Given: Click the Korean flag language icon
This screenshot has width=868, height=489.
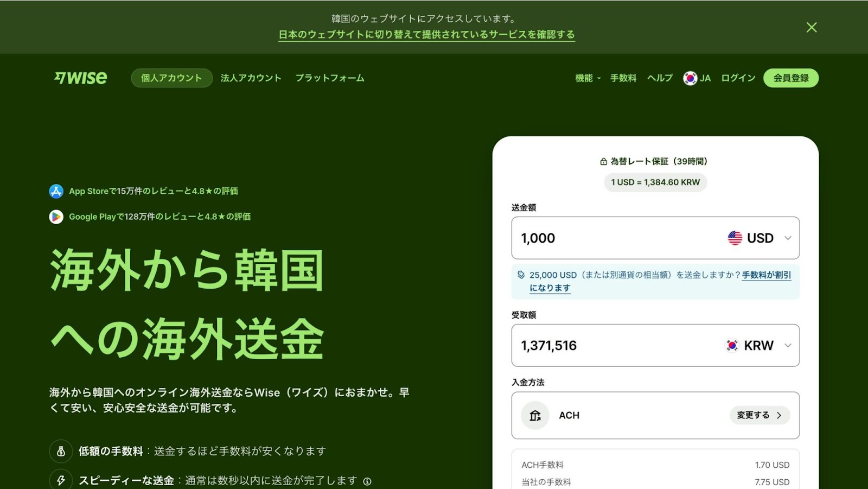Looking at the screenshot, I should click(690, 78).
